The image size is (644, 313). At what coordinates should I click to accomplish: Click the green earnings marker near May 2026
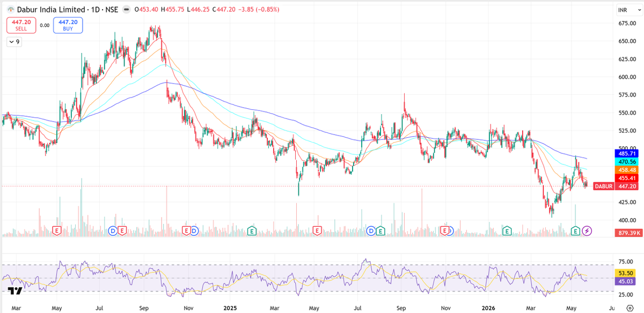575,231
